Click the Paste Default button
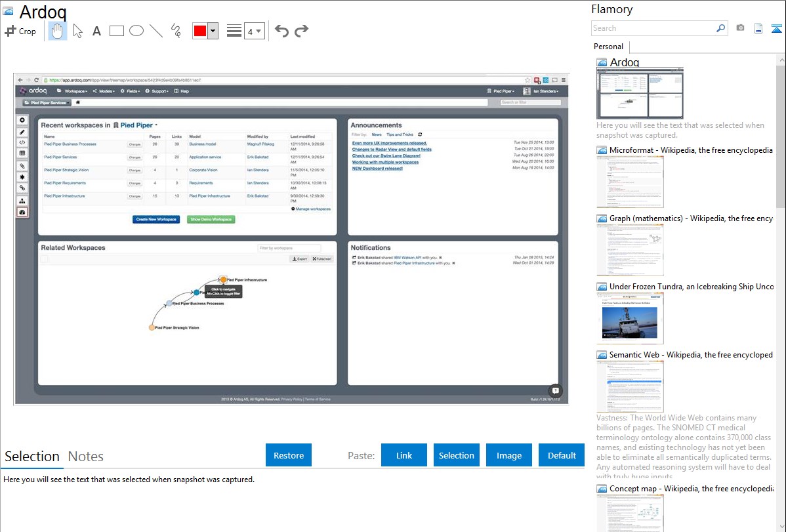The image size is (786, 532). point(562,455)
